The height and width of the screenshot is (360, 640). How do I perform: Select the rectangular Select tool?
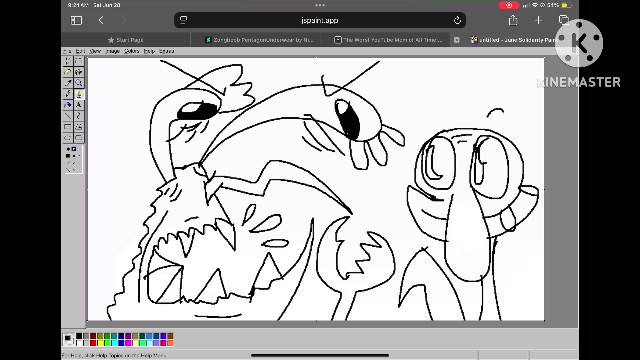pyautogui.click(x=79, y=61)
